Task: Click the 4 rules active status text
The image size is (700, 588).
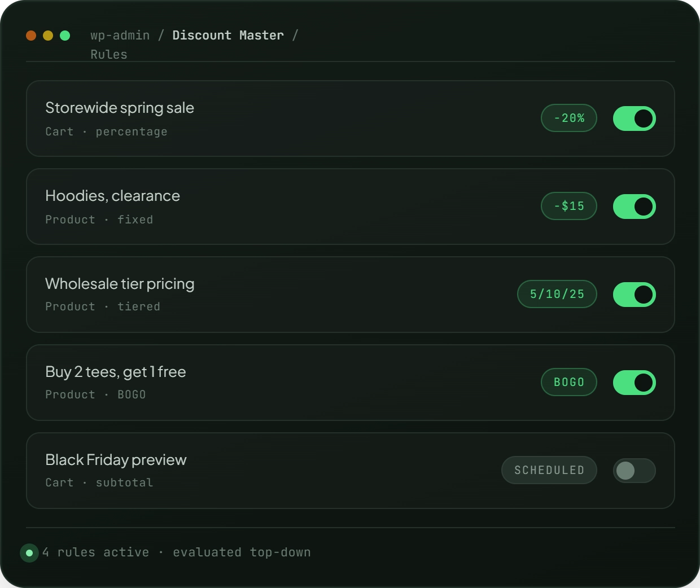Action: coord(95,552)
